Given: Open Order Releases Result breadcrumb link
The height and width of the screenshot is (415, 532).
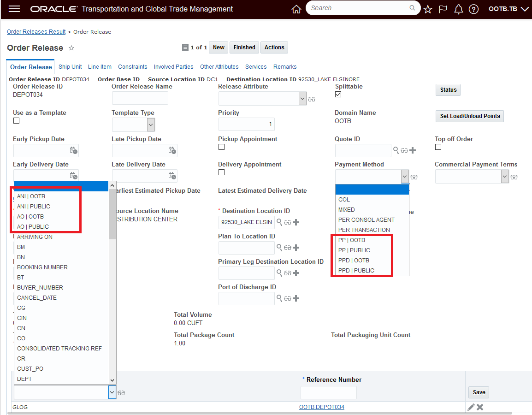Looking at the screenshot, I should (x=36, y=31).
